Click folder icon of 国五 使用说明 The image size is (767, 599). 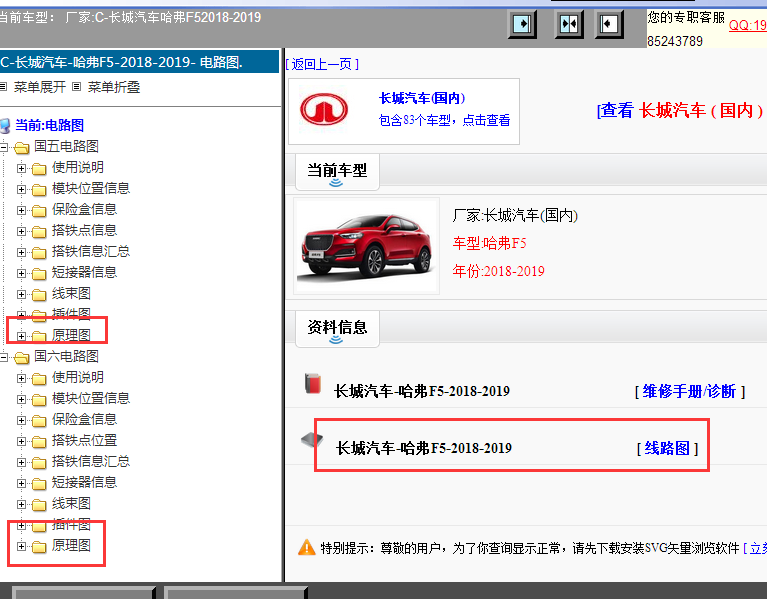pyautogui.click(x=39, y=169)
